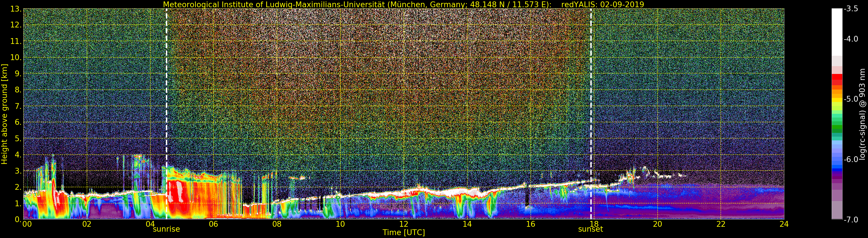Click the time axis tick '14'
The image size is (868, 238).
(x=467, y=224)
